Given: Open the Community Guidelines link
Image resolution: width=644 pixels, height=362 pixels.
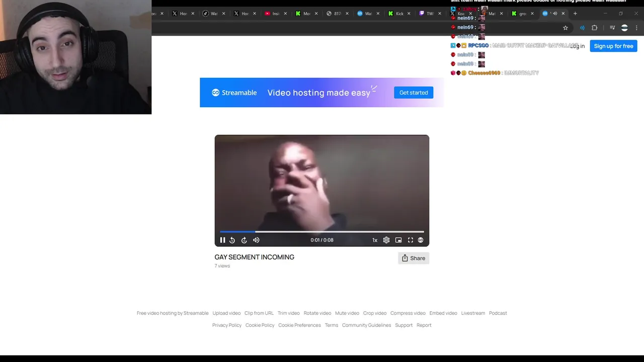Looking at the screenshot, I should 366,325.
